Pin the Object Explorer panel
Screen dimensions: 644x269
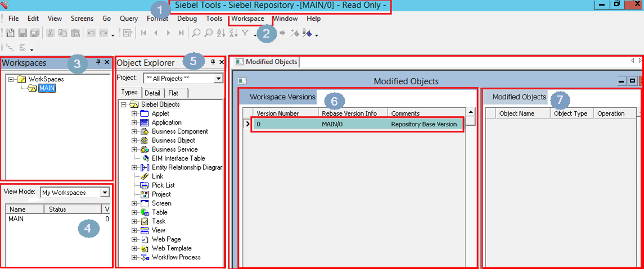click(213, 62)
